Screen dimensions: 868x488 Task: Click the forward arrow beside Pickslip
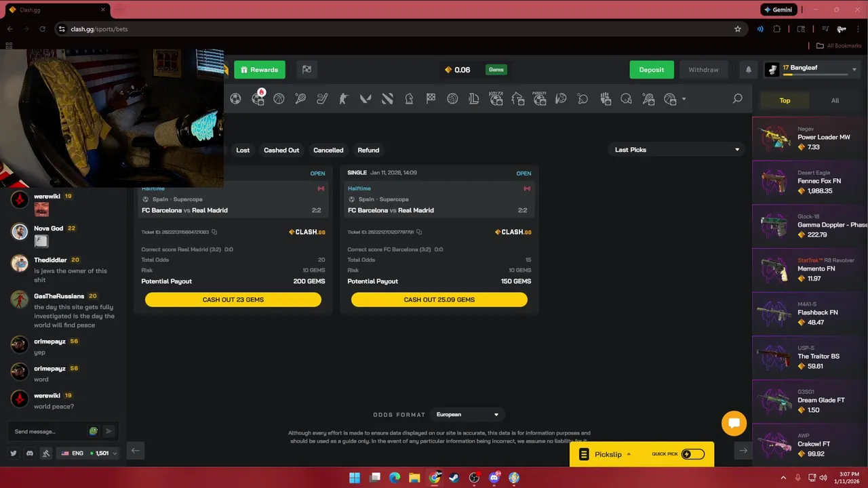[x=743, y=451]
